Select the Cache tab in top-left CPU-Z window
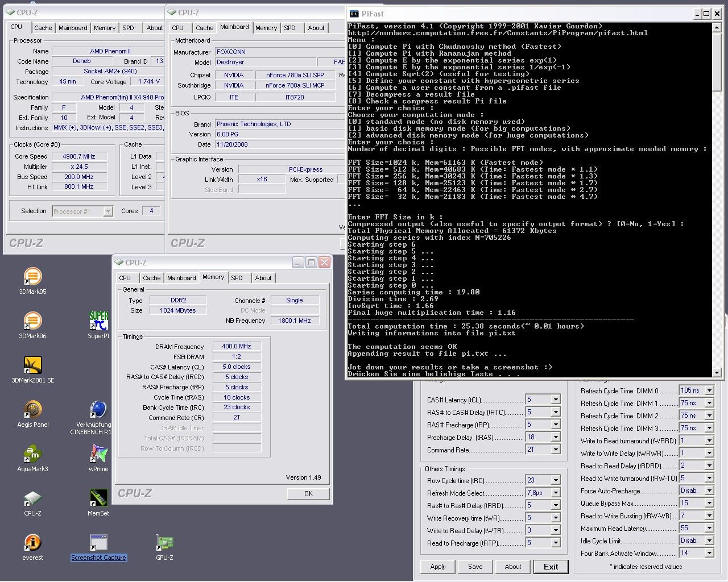Image resolution: width=728 pixels, height=582 pixels. (43, 28)
